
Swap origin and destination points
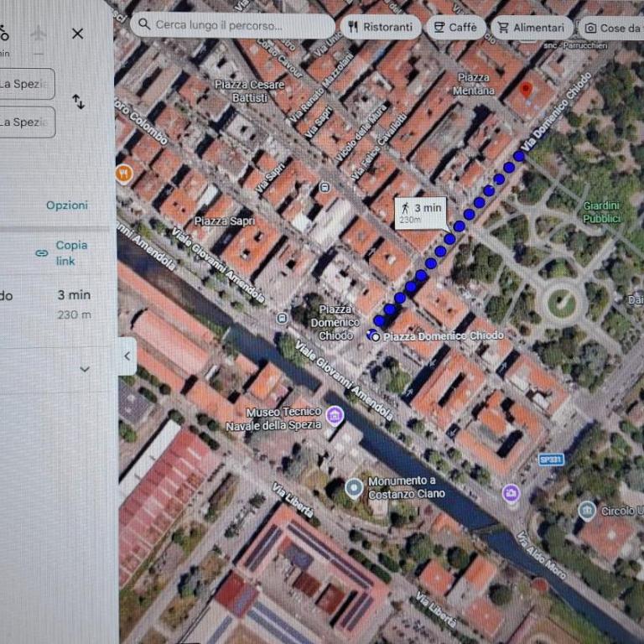78,101
